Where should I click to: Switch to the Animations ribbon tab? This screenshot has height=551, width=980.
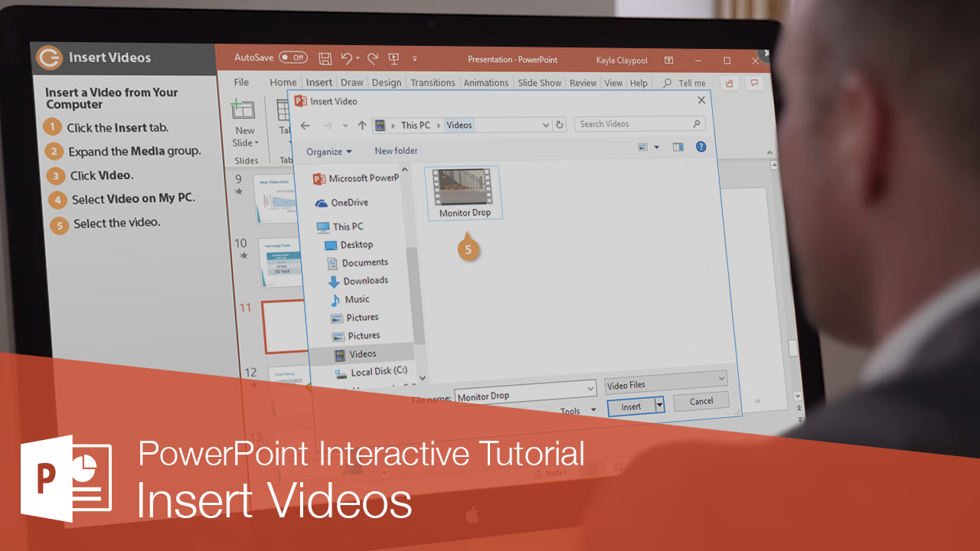(x=485, y=82)
